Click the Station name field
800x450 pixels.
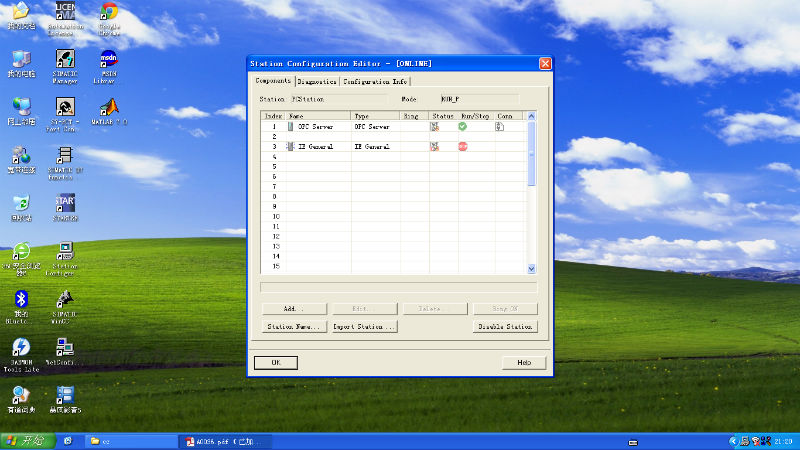339,99
